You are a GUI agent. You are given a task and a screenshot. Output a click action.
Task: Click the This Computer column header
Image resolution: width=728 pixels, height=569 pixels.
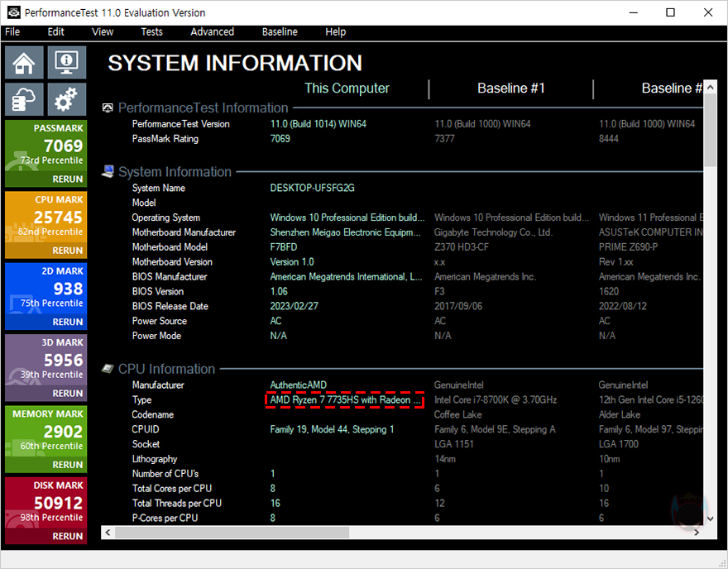(x=347, y=88)
